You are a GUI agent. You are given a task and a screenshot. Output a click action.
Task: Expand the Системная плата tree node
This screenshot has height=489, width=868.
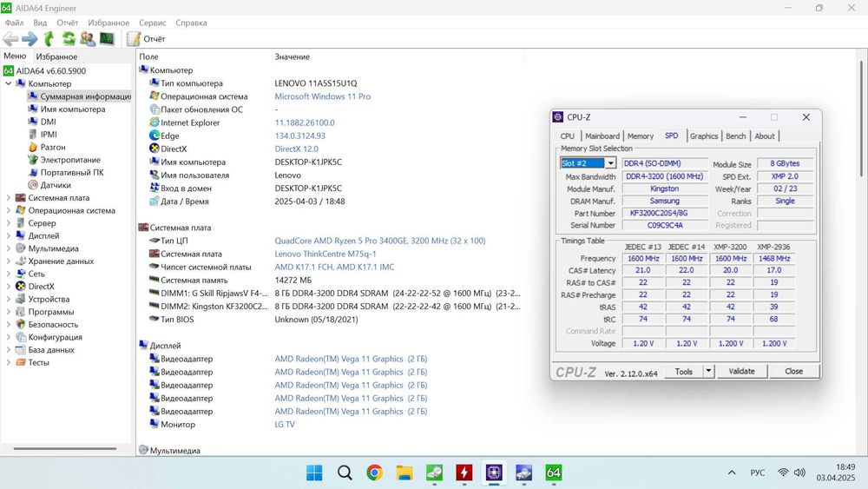click(9, 198)
